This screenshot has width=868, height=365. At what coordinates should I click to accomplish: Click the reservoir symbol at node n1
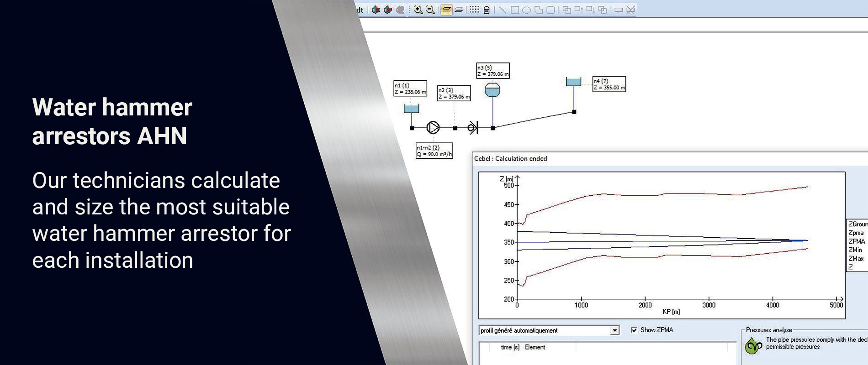(x=411, y=109)
